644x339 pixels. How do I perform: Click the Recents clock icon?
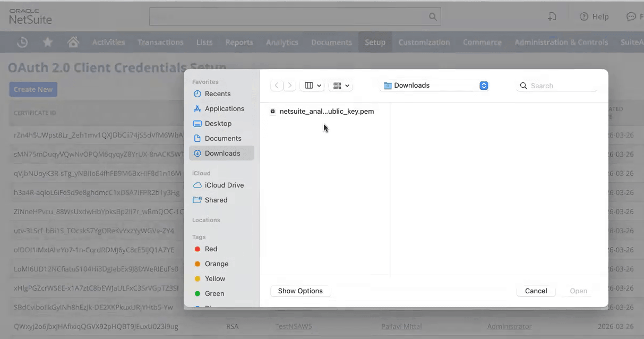(x=198, y=94)
